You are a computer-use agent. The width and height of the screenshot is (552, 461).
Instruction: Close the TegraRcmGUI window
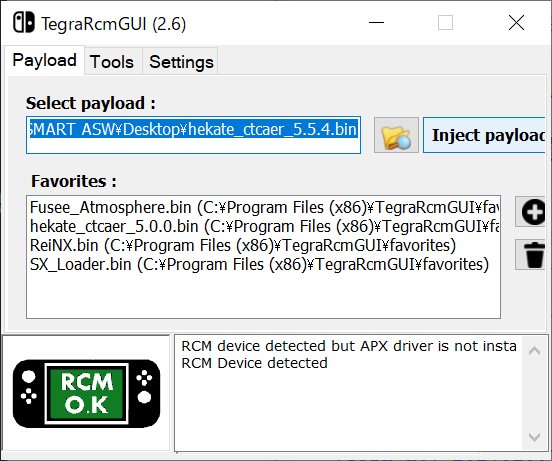(516, 23)
